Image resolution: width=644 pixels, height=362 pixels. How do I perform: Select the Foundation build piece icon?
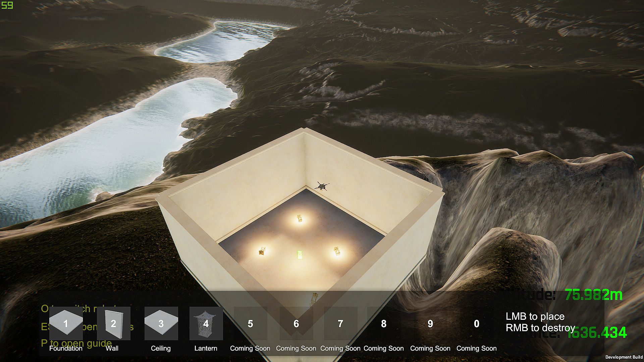[x=66, y=323]
